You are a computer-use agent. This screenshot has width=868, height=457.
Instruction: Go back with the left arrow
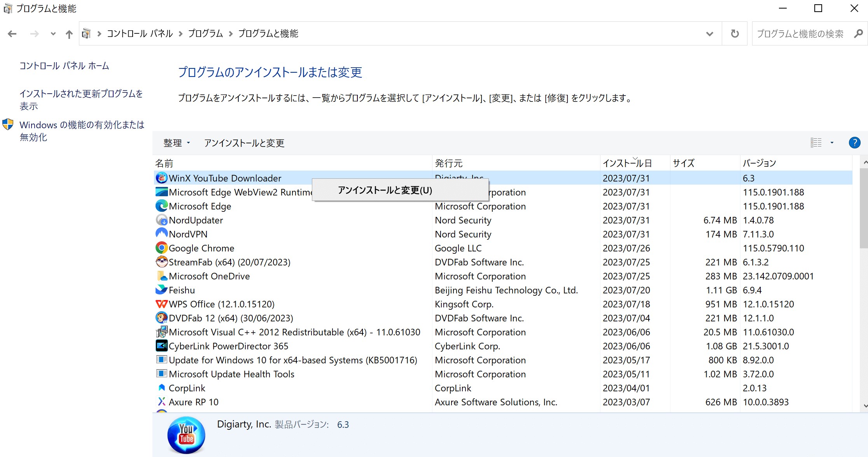tap(12, 34)
